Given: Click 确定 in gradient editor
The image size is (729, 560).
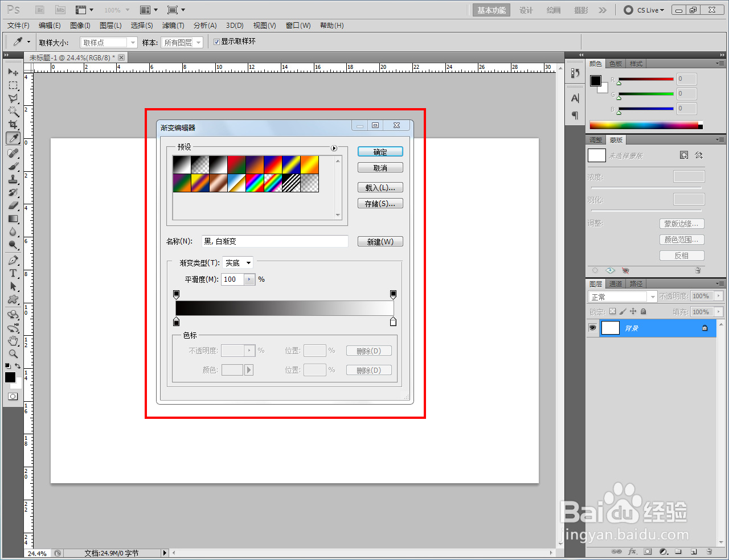Looking at the screenshot, I should (x=380, y=152).
